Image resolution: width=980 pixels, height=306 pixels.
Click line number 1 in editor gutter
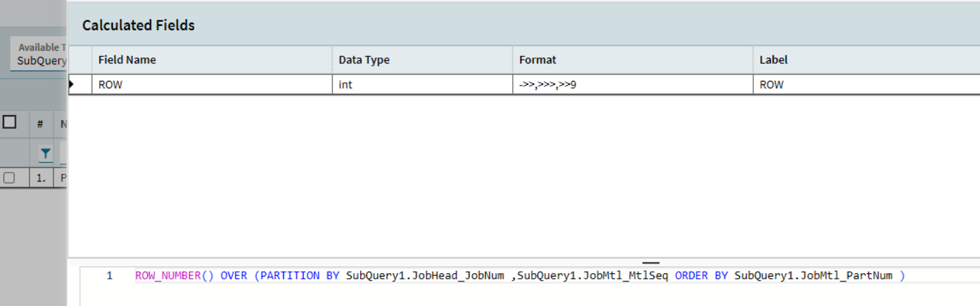[x=109, y=276]
